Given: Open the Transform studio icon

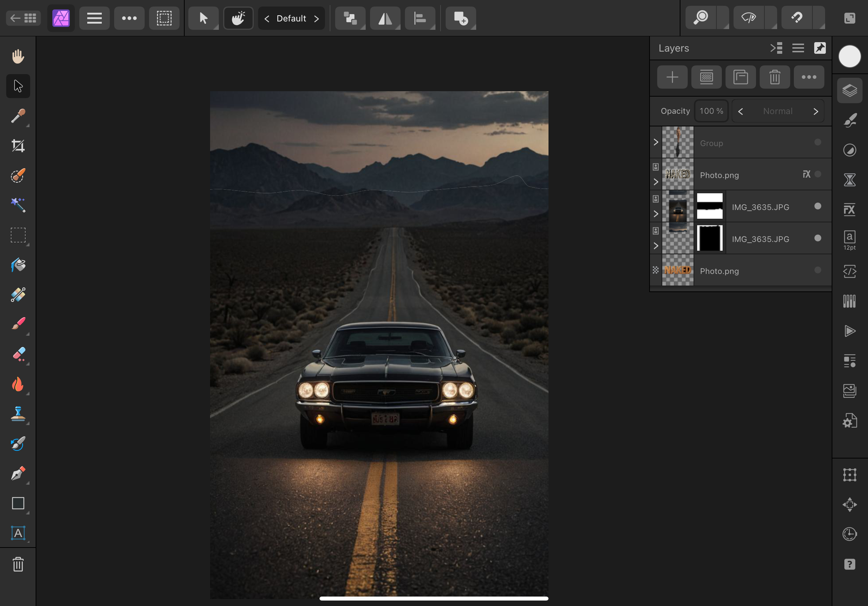Looking at the screenshot, I should tap(849, 475).
